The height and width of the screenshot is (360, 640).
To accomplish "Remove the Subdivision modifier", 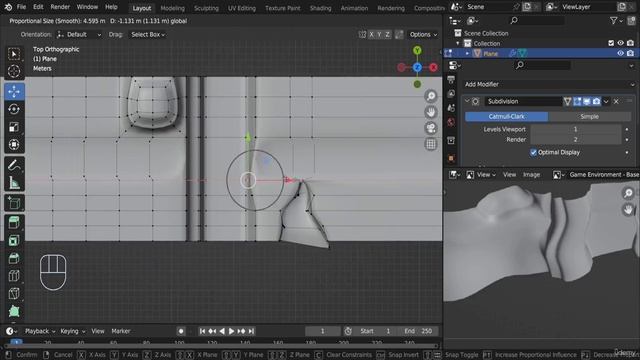I will (x=616, y=101).
